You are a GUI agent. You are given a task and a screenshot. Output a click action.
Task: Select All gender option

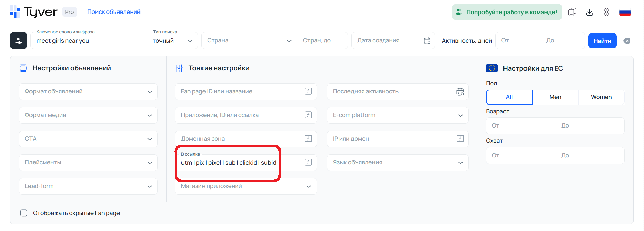pos(509,97)
